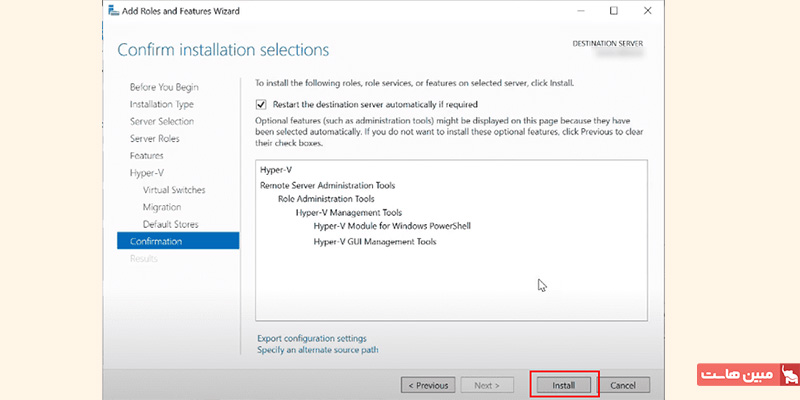Go to the Before You Begin step
800x400 pixels.
tap(164, 87)
